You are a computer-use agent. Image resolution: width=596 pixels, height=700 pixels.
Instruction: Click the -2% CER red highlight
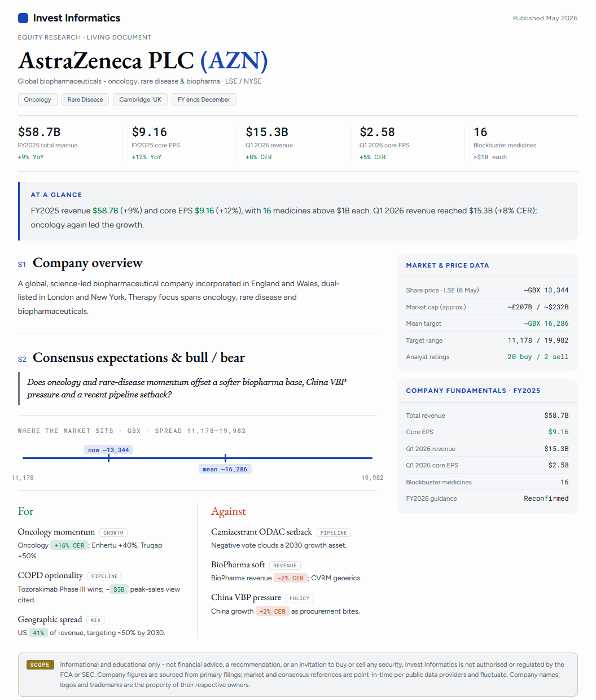(x=291, y=578)
